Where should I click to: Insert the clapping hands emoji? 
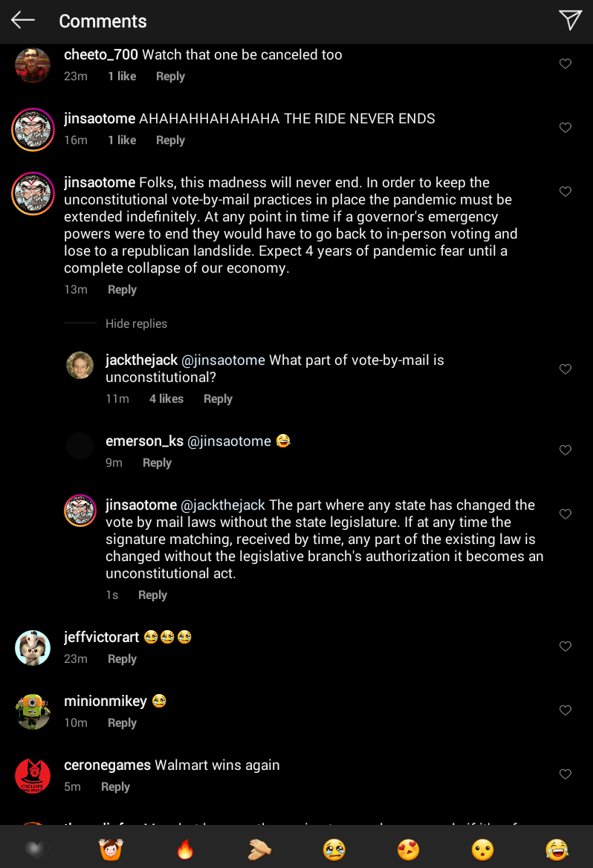[259, 849]
